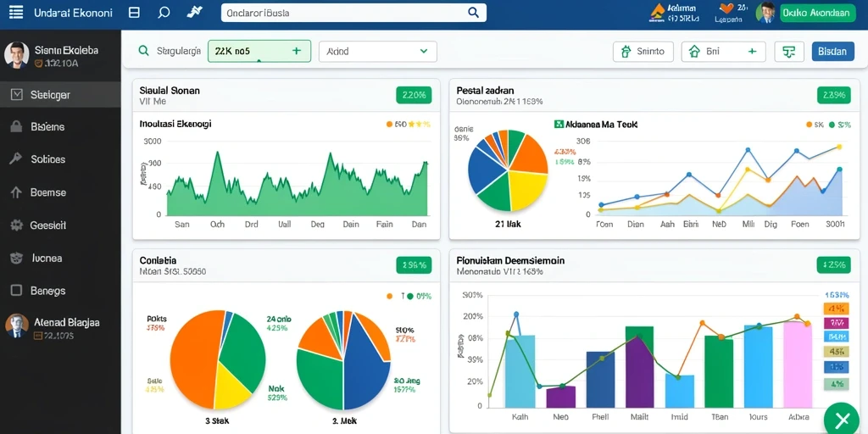The height and width of the screenshot is (434, 868).
Task: Open the hamburger menu in top bar
Action: pyautogui.click(x=16, y=12)
